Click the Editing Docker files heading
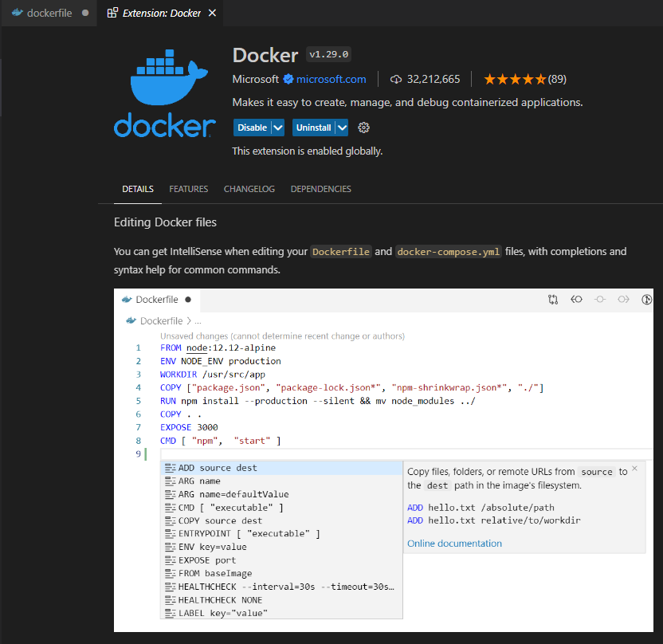The width and height of the screenshot is (663, 644). pos(165,222)
